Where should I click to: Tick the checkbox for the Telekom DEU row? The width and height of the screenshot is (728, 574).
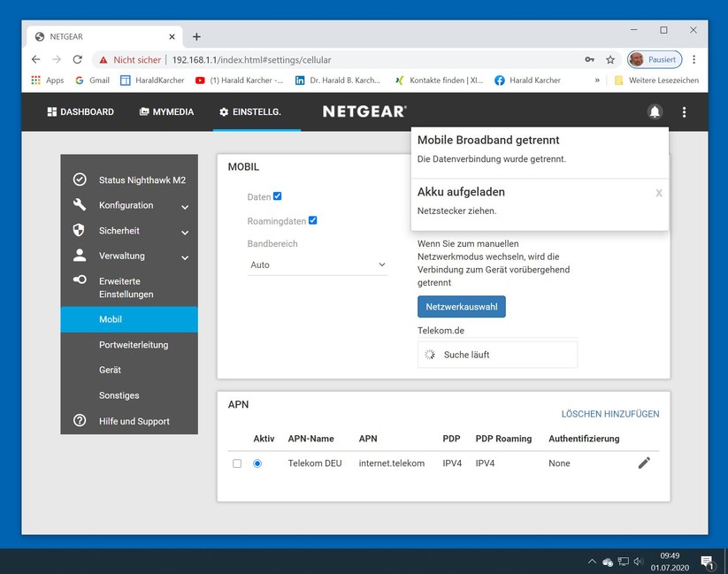[x=237, y=463]
